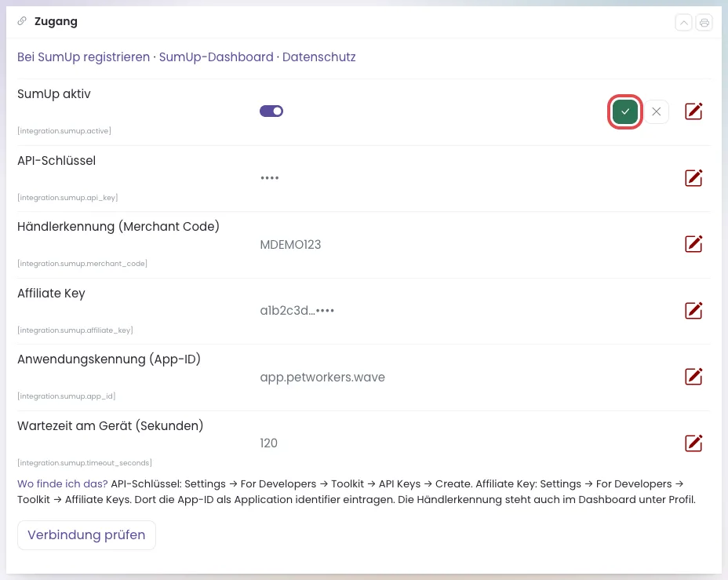Image resolution: width=728 pixels, height=580 pixels.
Task: Edit the Wartezeit am Gerät value
Action: [693, 443]
